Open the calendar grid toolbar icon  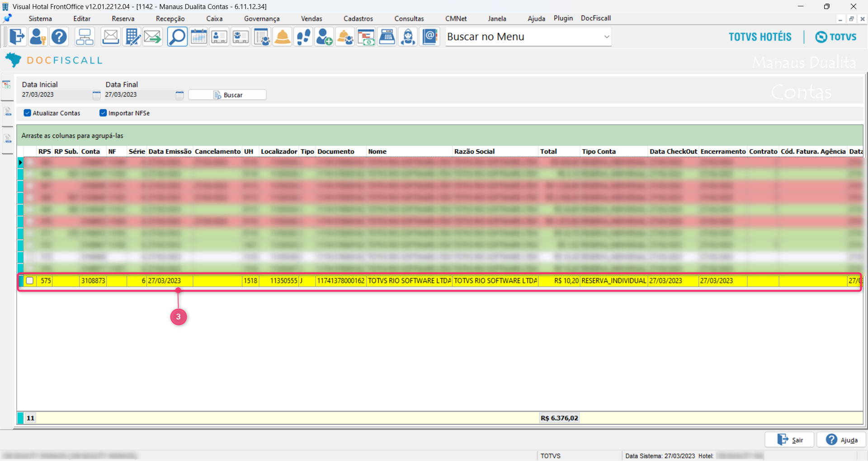[x=198, y=37]
